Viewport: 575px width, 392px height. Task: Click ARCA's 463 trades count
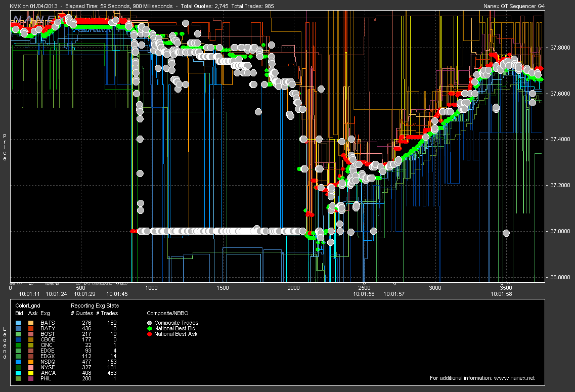(112, 373)
